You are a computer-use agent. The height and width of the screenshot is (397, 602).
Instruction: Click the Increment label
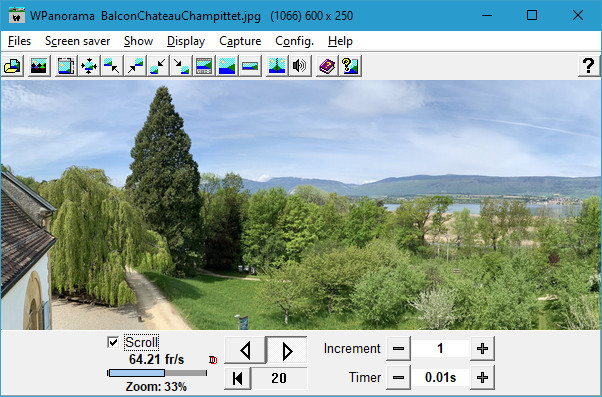click(352, 349)
